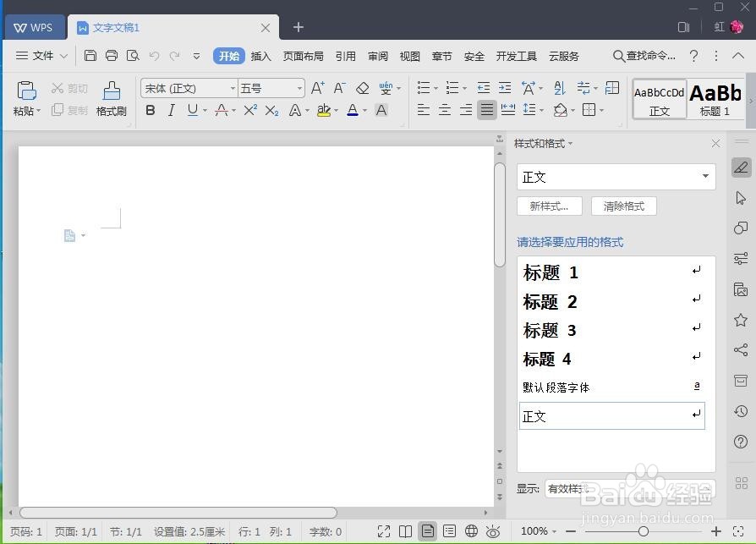Toggle eye protection mode icon

click(x=493, y=531)
